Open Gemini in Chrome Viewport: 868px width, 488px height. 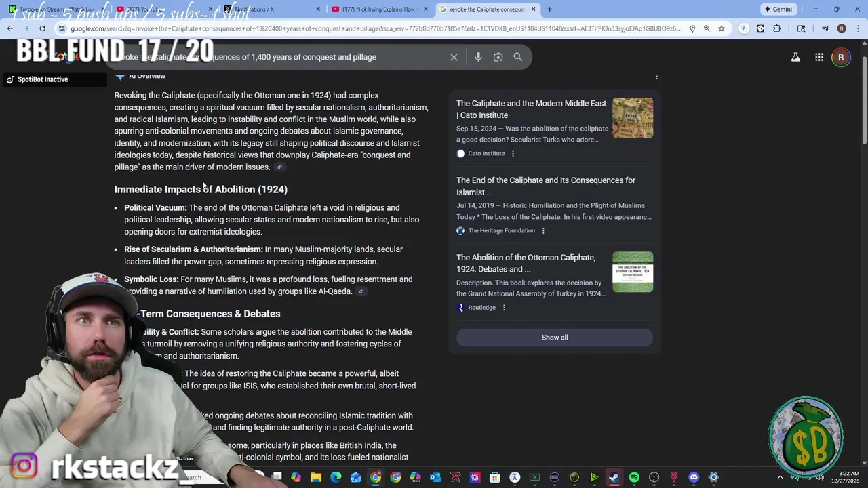click(778, 9)
